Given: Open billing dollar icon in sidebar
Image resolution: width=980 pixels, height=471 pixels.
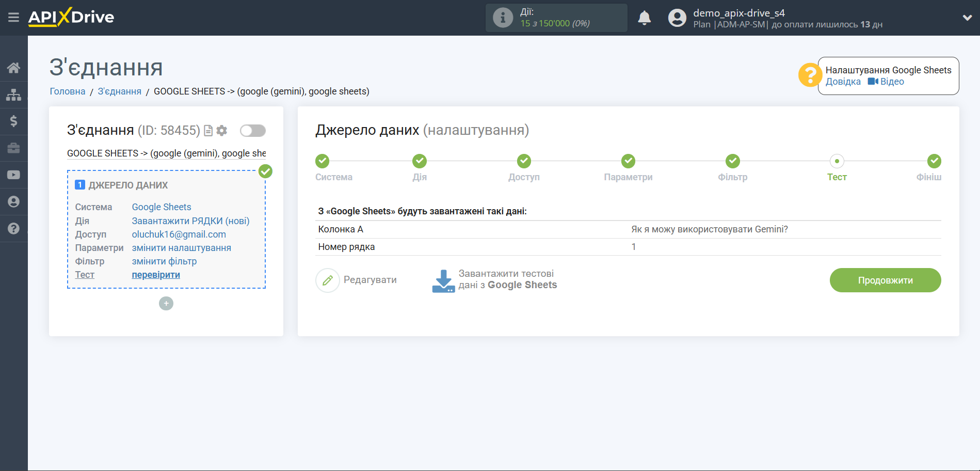Looking at the screenshot, I should coord(13,121).
